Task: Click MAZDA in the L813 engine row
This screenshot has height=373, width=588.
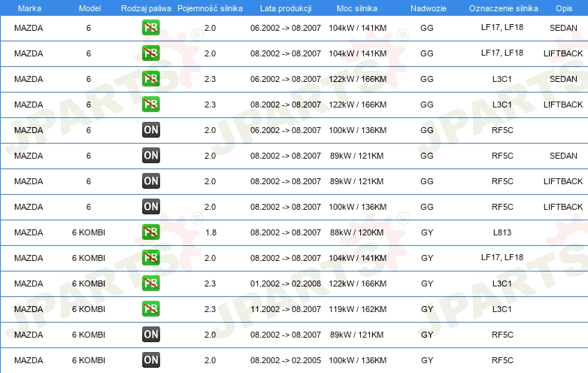Action: coord(29,232)
